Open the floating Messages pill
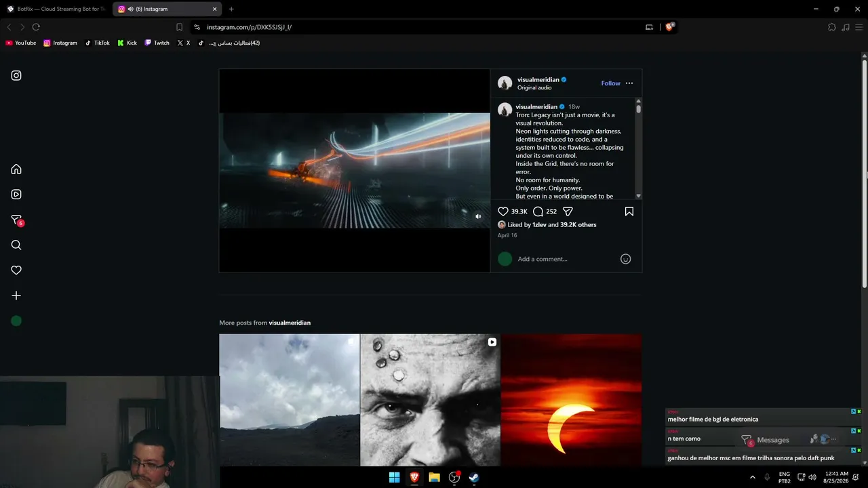 pyautogui.click(x=790, y=440)
